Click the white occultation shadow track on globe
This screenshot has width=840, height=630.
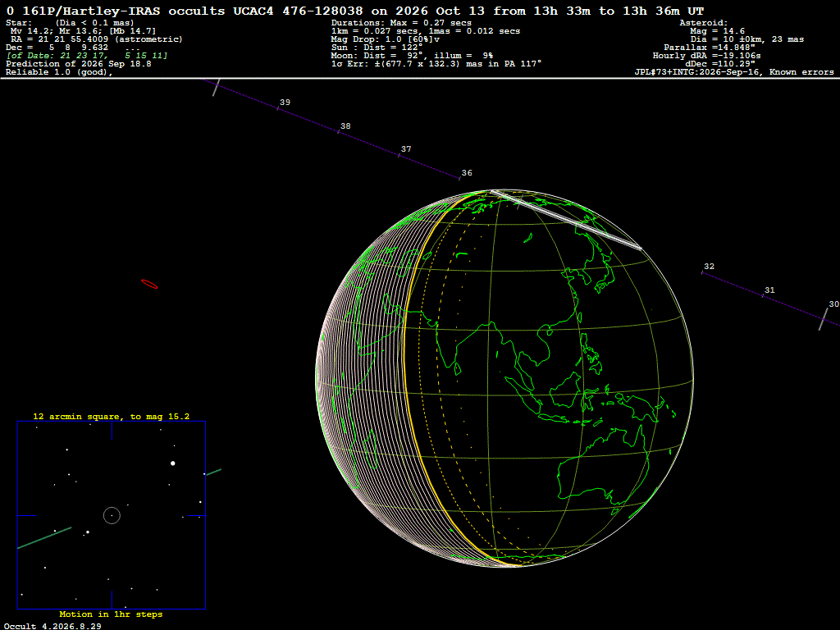(x=566, y=219)
